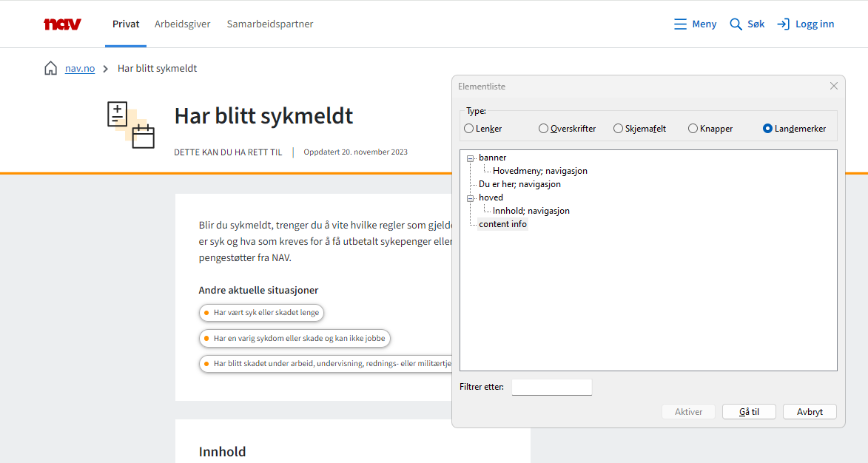Screen dimensions: 868x463
Task: Select the content info landmark item
Action: coord(502,223)
